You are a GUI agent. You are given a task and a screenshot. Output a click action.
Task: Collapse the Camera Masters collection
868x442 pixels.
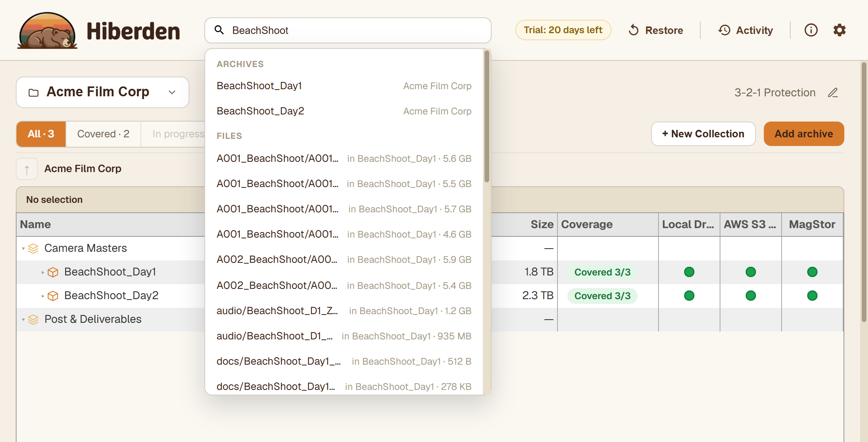click(x=23, y=248)
